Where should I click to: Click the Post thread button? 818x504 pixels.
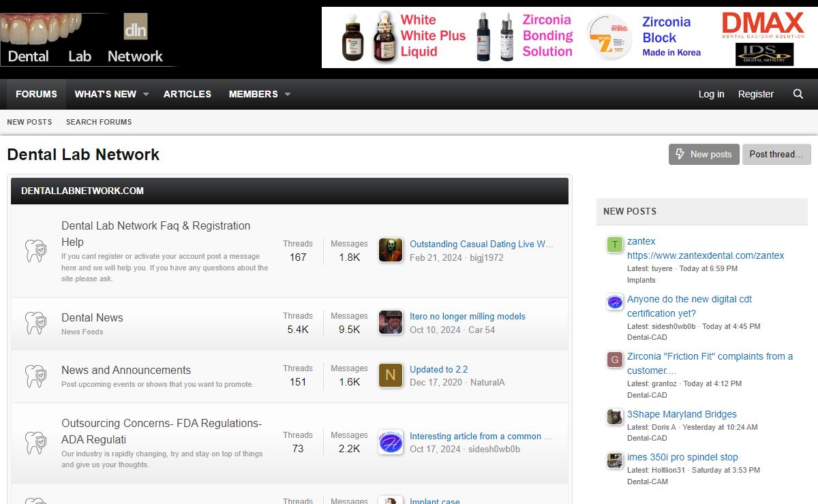(x=776, y=154)
